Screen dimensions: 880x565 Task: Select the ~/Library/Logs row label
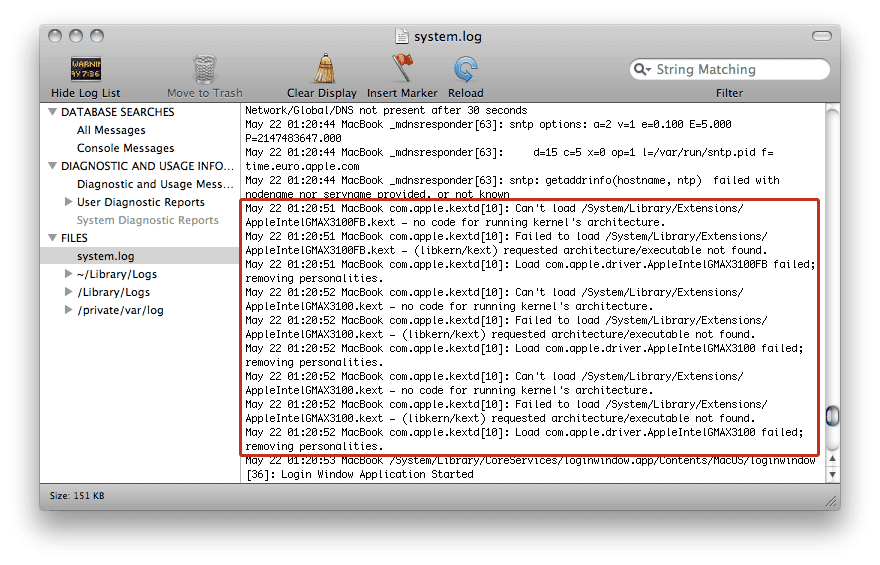coord(117,274)
